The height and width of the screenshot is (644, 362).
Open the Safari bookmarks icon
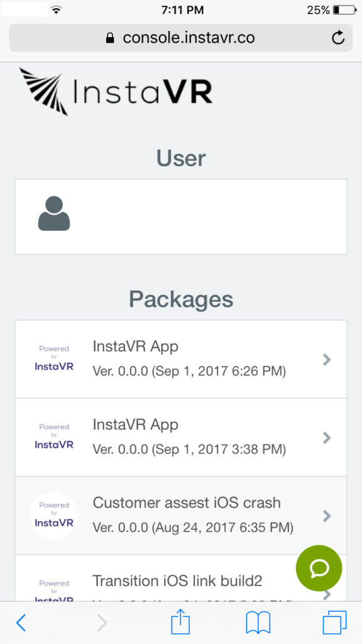pos(258,623)
